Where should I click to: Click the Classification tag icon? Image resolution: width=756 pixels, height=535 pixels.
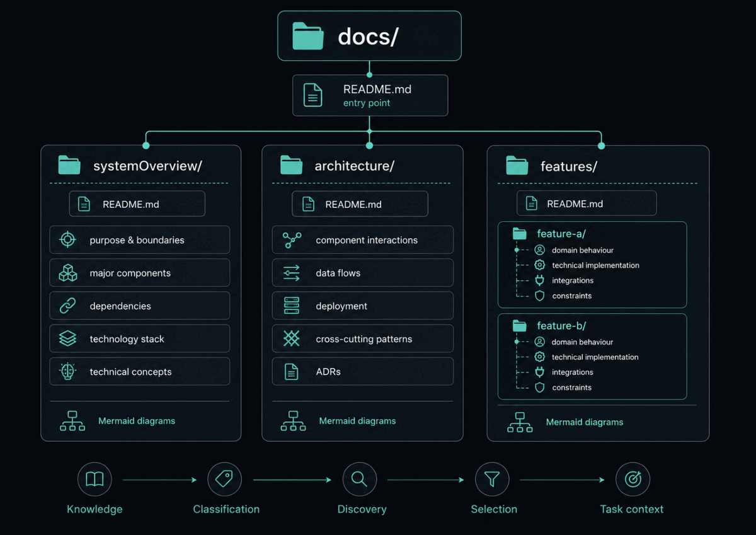pos(225,480)
